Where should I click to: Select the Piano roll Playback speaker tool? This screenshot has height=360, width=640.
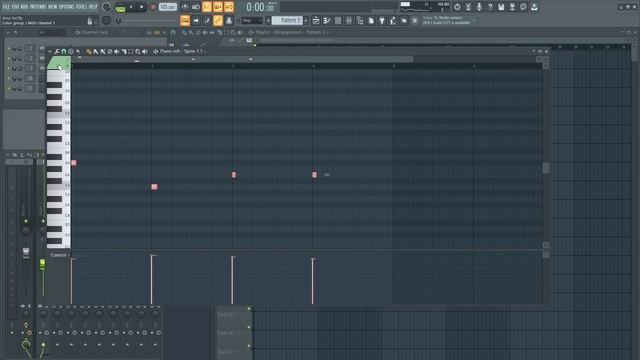point(145,51)
